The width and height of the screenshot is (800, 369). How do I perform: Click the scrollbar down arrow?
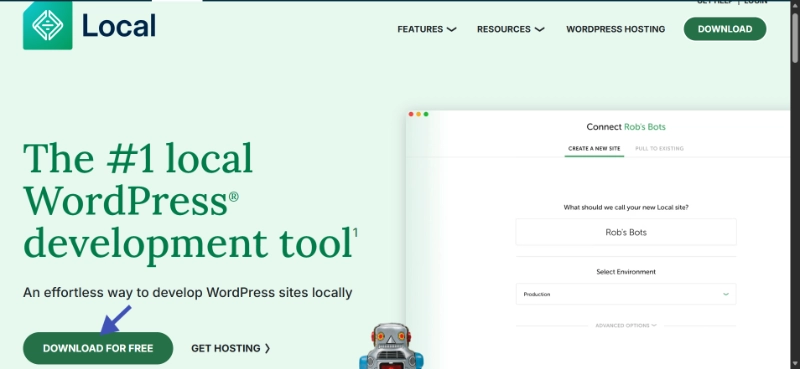click(x=795, y=364)
